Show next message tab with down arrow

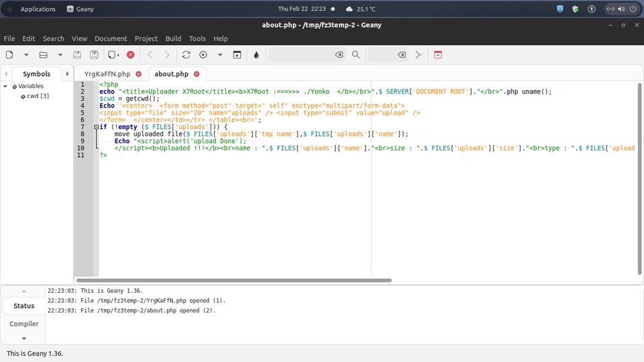(x=24, y=338)
